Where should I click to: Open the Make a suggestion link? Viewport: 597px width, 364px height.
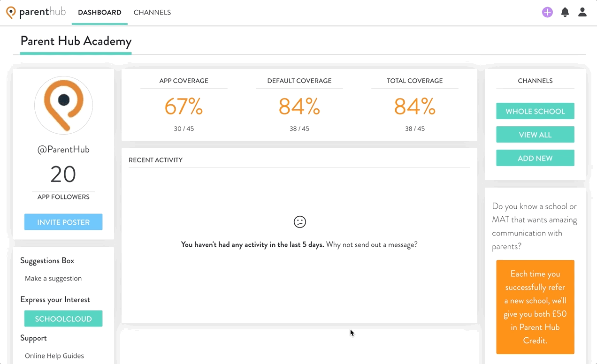(54, 278)
